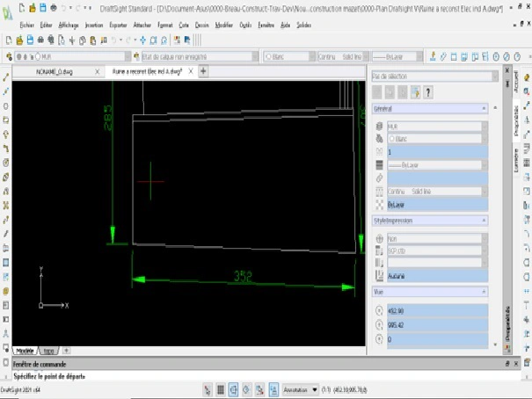The height and width of the screenshot is (399, 532).
Task: Click the Open file icon in toolbar
Action: 18,40
